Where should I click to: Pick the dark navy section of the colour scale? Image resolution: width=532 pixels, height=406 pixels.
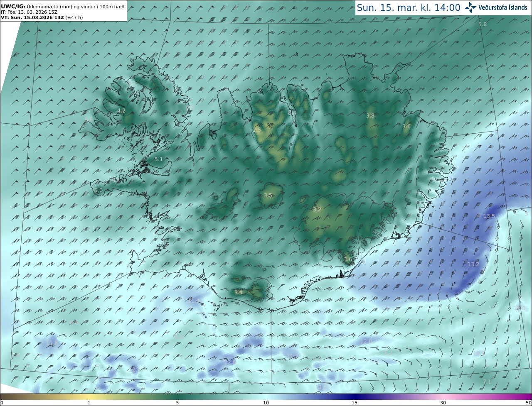(355, 396)
